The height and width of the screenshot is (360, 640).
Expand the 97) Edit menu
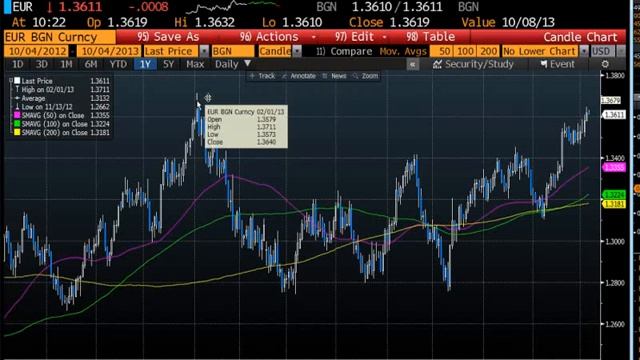pyautogui.click(x=360, y=37)
